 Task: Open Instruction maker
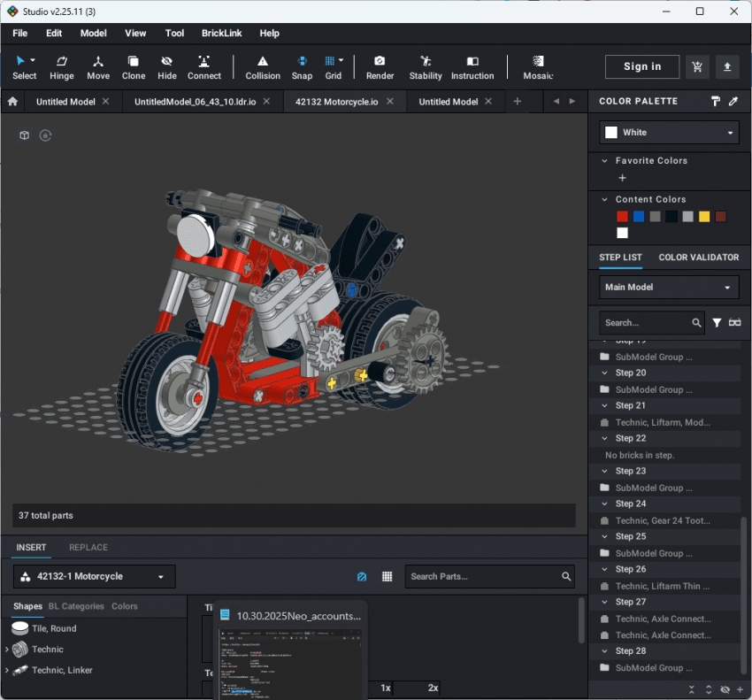point(472,67)
